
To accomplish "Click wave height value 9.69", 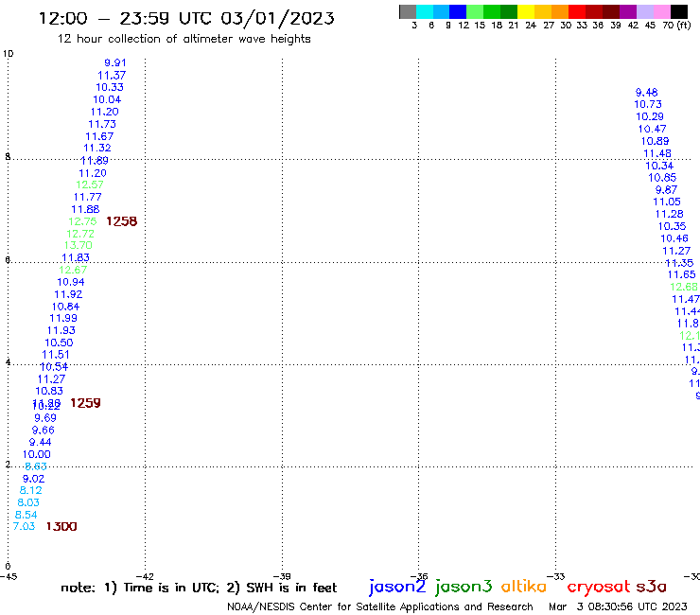I will pos(45,418).
